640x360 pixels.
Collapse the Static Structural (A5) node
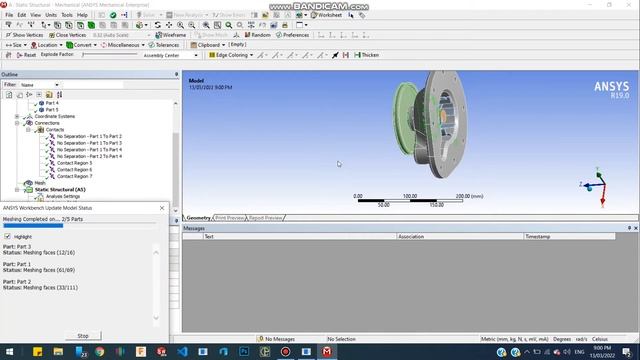point(17,189)
